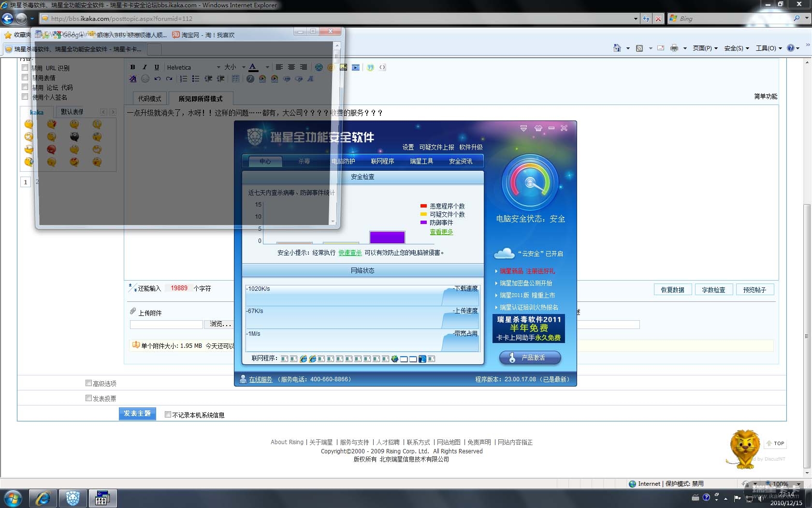Open the 工具(O) dropdown menu

coord(769,48)
